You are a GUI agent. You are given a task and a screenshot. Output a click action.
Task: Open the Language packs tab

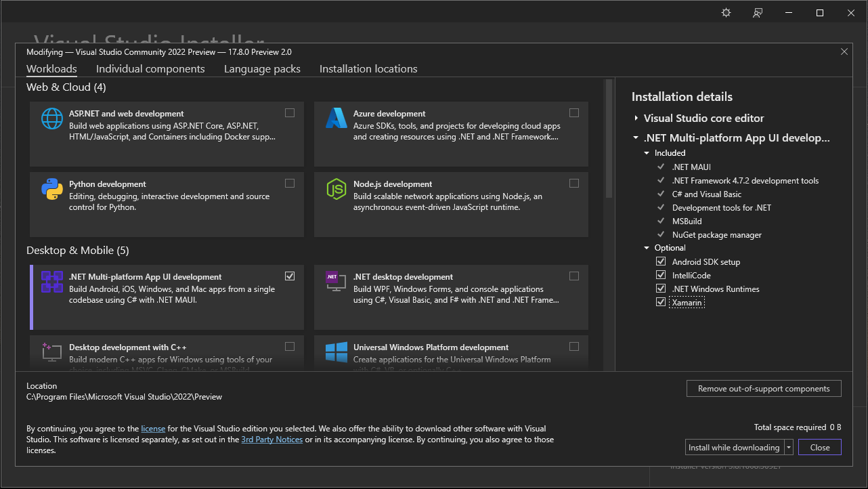click(x=262, y=69)
